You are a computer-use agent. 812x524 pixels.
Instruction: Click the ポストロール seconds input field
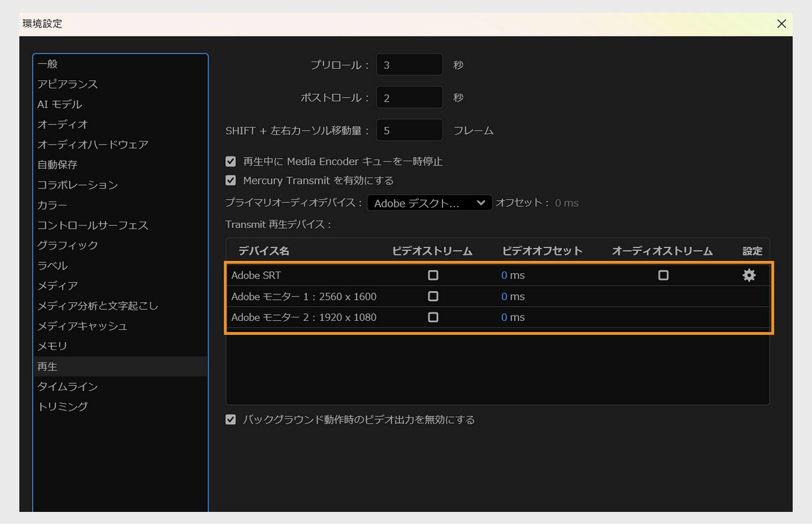[410, 97]
